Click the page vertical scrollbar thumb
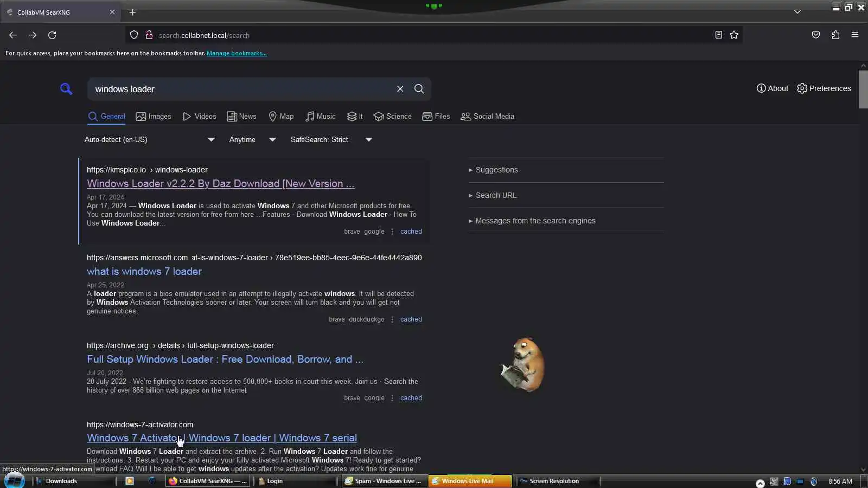This screenshot has width=868, height=488. (x=863, y=89)
